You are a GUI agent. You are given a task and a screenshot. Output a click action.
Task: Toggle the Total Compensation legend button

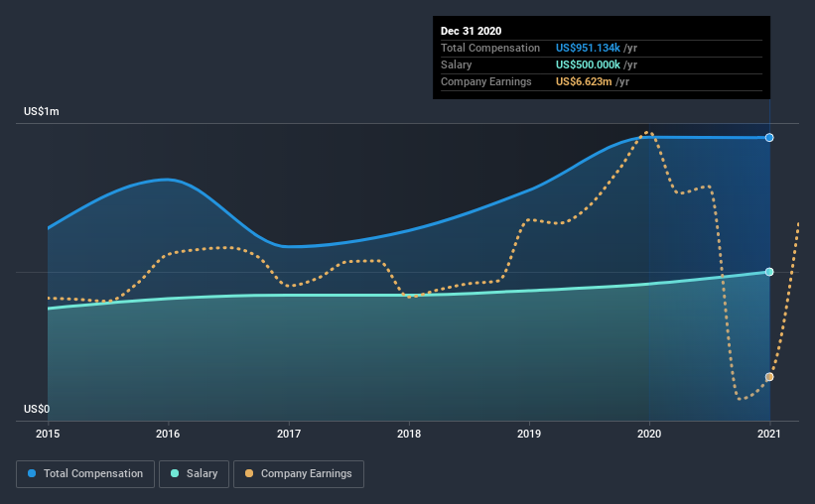(x=85, y=474)
